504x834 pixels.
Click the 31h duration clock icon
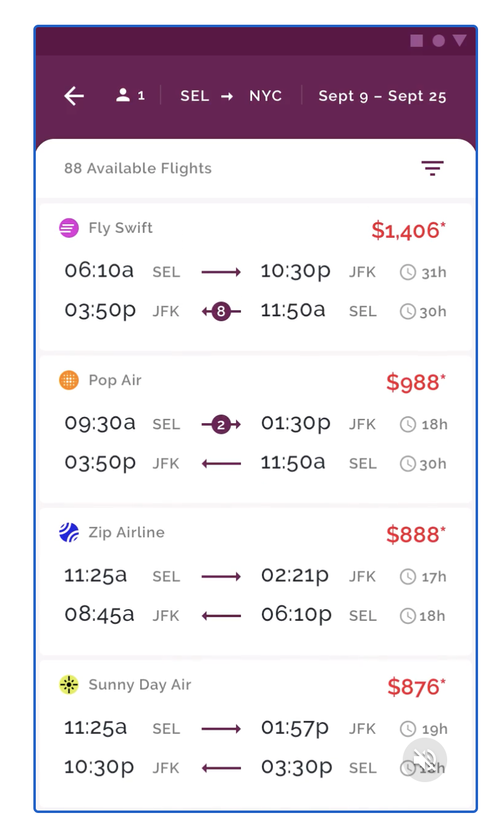coord(408,272)
